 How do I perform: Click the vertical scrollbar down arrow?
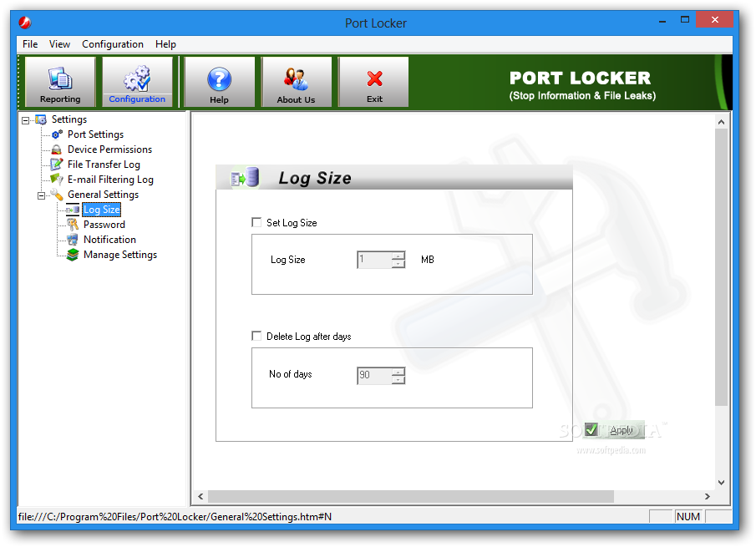pyautogui.click(x=721, y=482)
